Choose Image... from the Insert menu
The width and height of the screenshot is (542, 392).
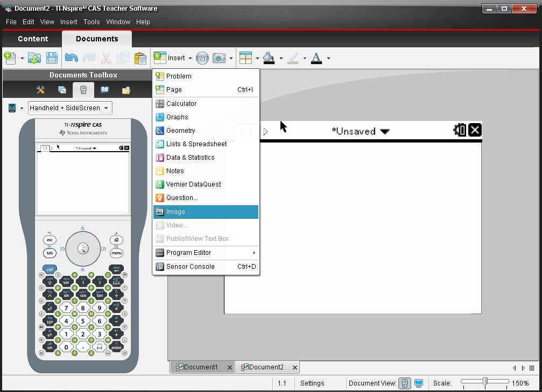(206, 212)
